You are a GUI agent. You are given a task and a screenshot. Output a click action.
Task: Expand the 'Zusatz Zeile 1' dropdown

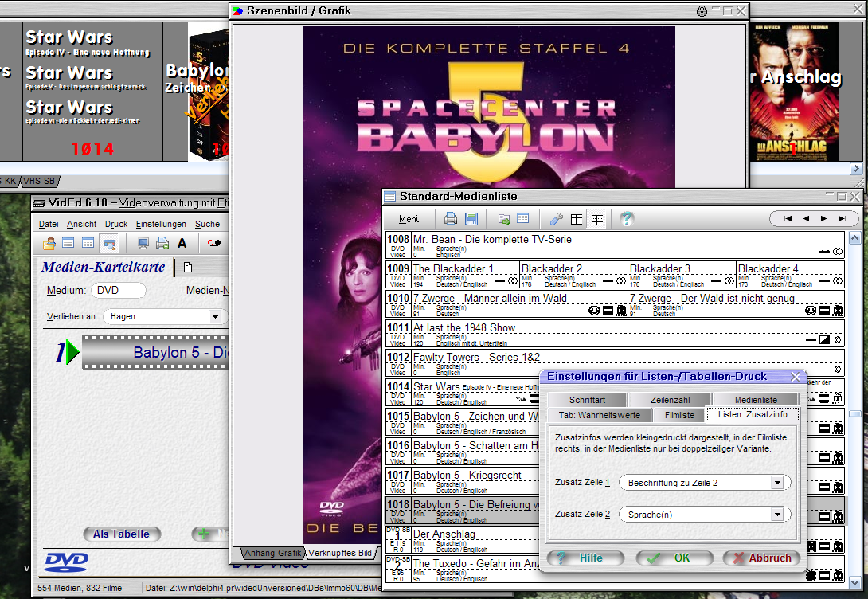tap(777, 483)
